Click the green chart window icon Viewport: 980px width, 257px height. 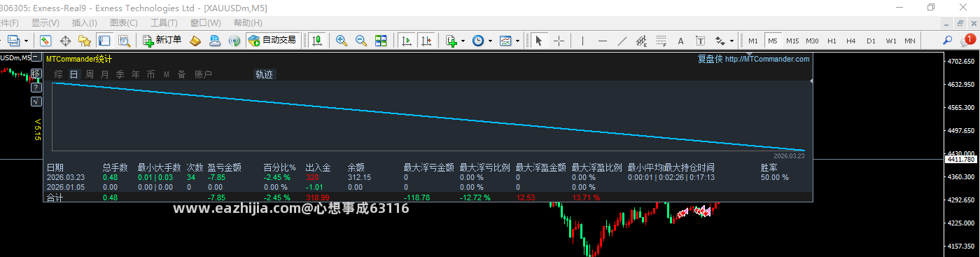click(x=45, y=41)
